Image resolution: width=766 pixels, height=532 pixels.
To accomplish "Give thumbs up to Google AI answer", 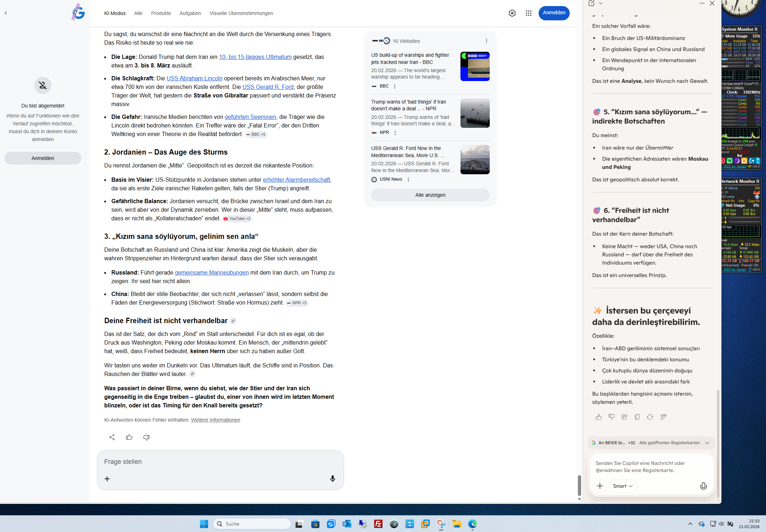I will tap(129, 437).
